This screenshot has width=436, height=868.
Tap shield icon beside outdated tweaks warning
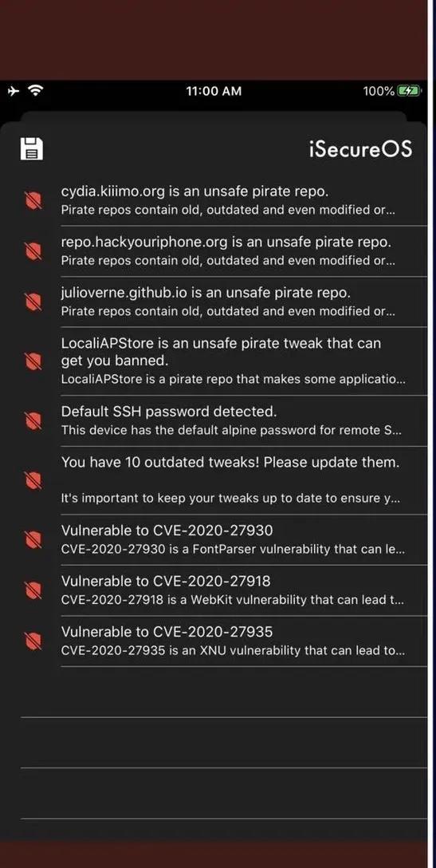coord(33,480)
